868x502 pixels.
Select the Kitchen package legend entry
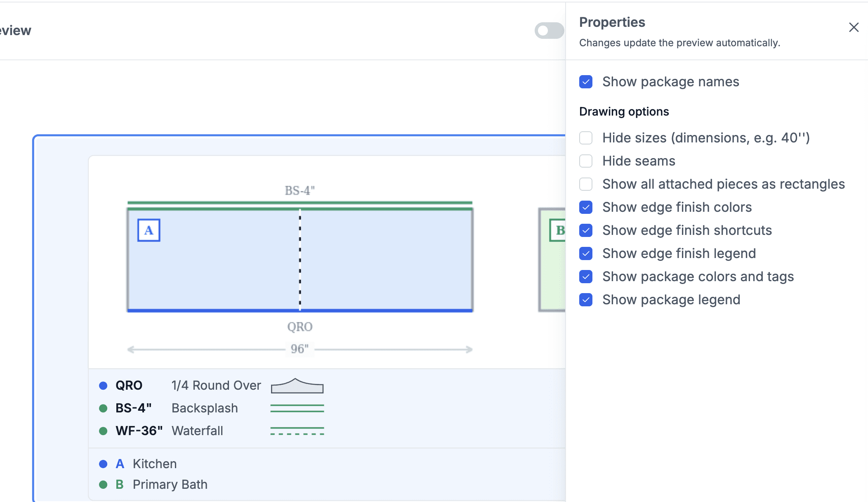click(138, 464)
